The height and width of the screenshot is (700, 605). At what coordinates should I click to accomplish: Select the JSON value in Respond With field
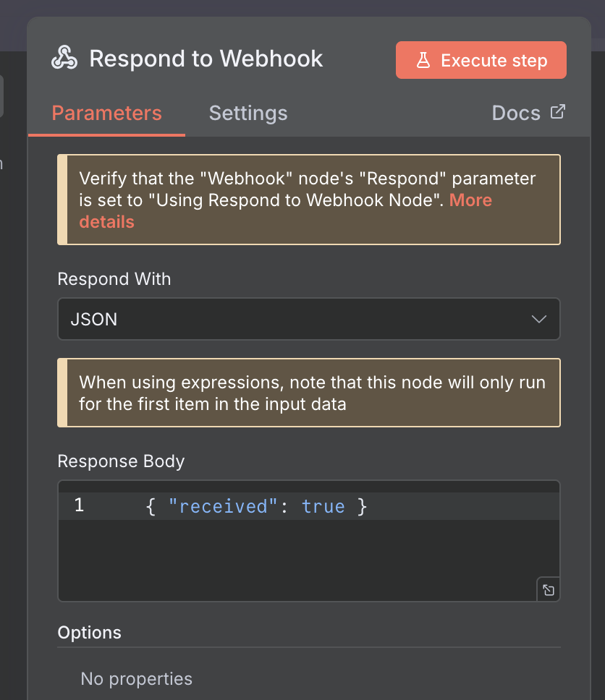pos(94,319)
